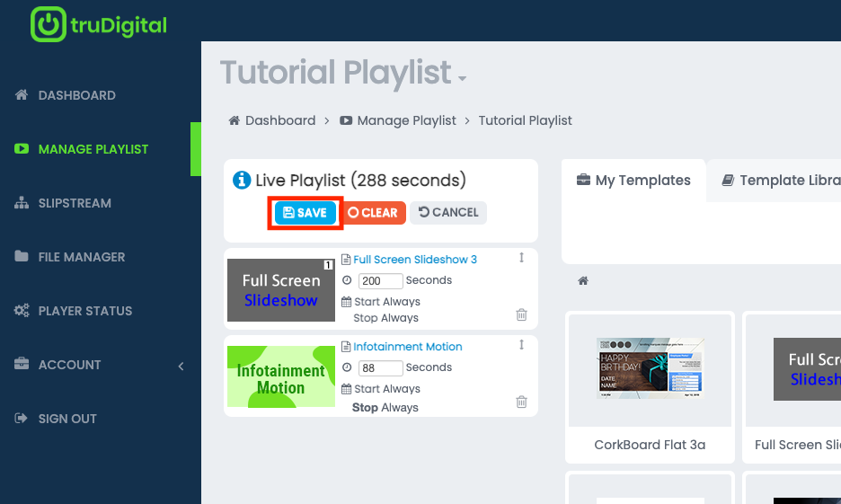Viewport: 841px width, 504px height.
Task: Open schedule calendar for Full Screen Slideshow 3
Action: (x=347, y=302)
